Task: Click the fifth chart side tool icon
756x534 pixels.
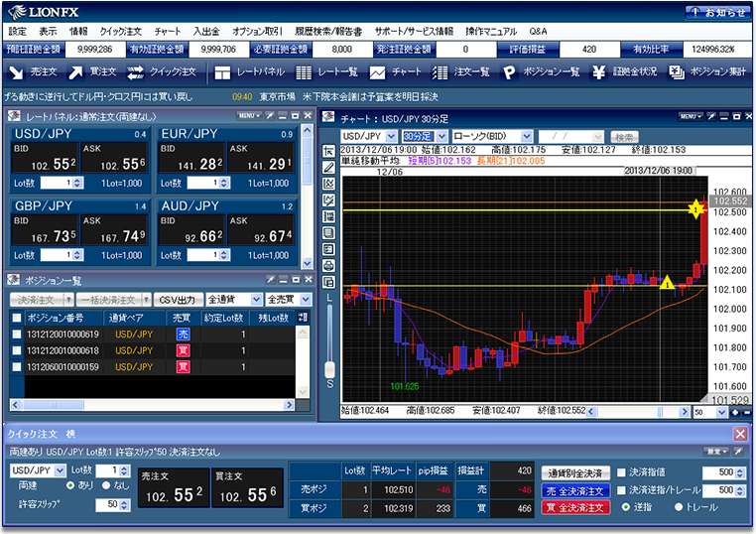Action: point(328,216)
